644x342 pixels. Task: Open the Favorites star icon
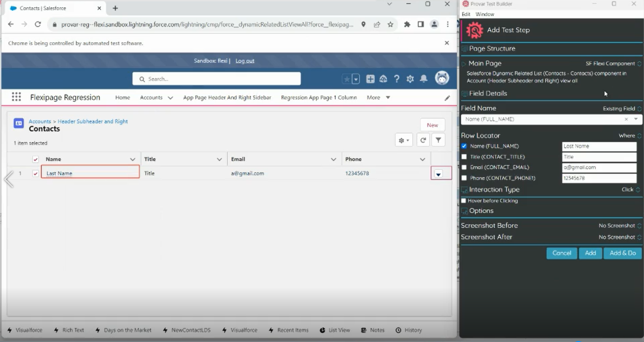point(346,79)
